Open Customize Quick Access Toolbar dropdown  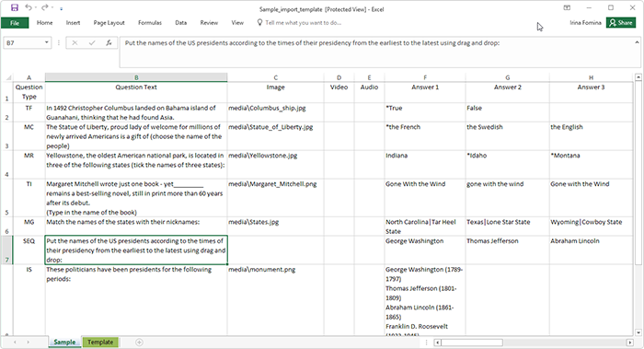click(x=62, y=8)
